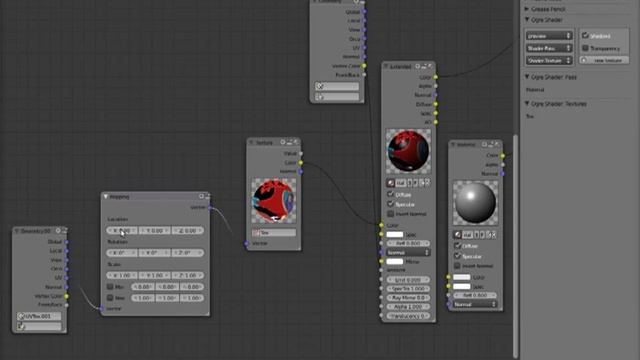This screenshot has height=360, width=640.
Task: Toggle hidden sockets icon on Material node header
Action: [x=484, y=144]
